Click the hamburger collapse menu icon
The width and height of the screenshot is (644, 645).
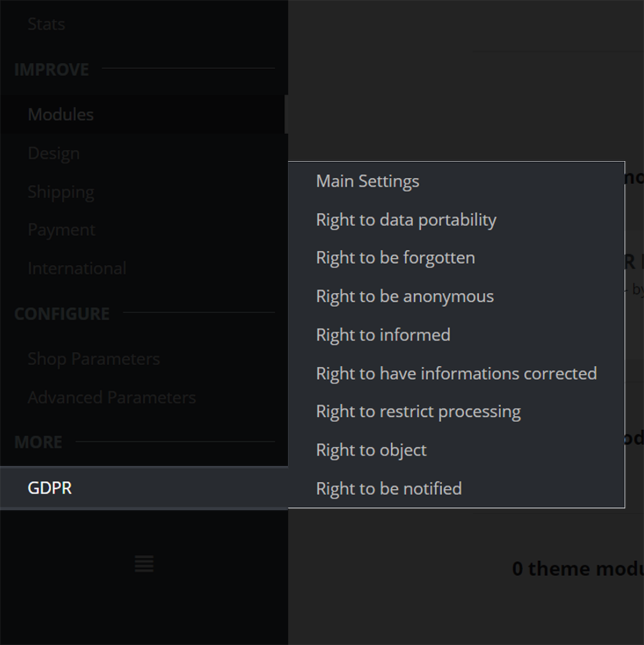coord(144,563)
